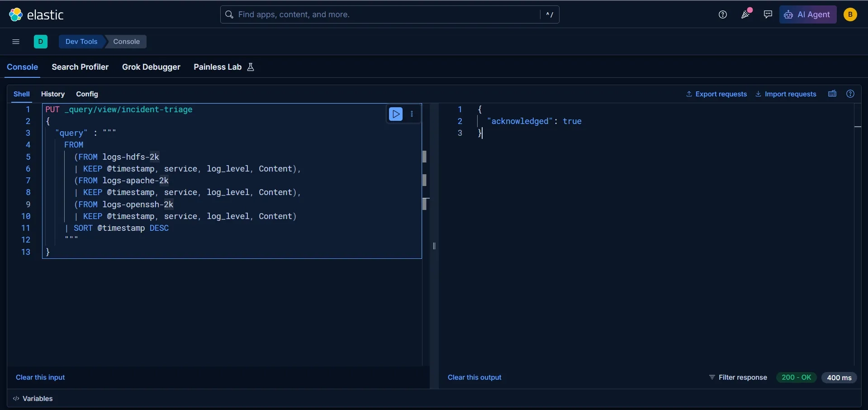Click the export icon beside Export requests
Screen dimensions: 868x410
coord(689,94)
